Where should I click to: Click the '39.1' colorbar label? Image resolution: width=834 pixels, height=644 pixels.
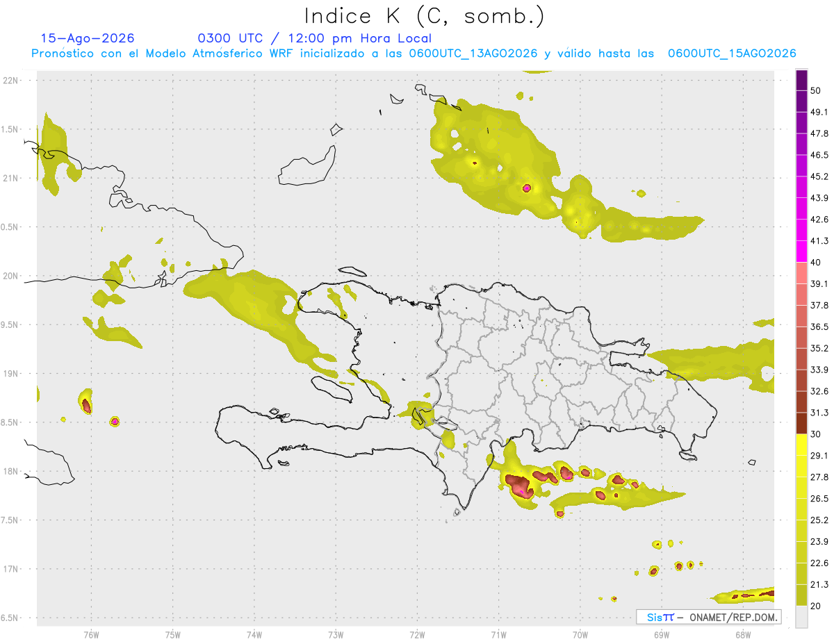click(819, 284)
